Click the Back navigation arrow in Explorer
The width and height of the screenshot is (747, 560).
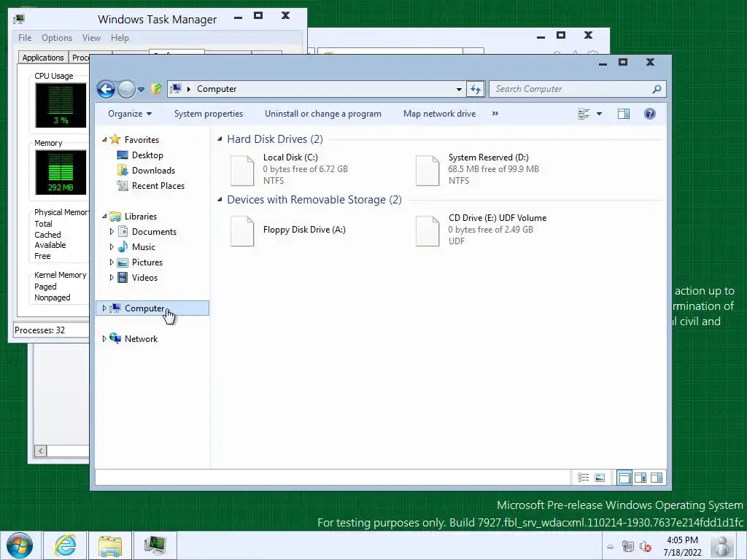pos(106,89)
